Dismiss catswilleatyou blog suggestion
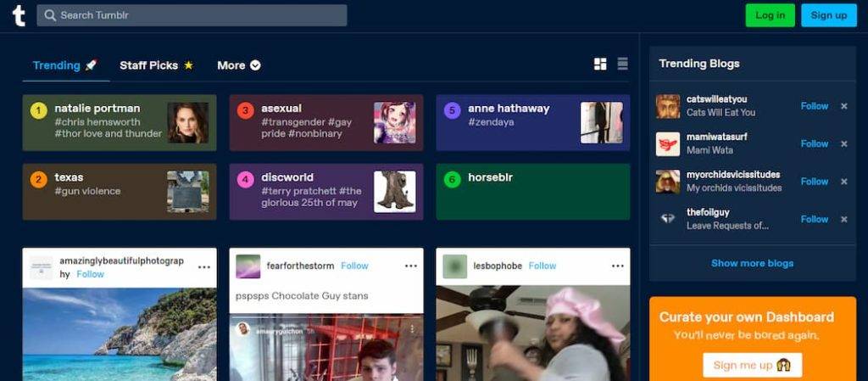 843,106
